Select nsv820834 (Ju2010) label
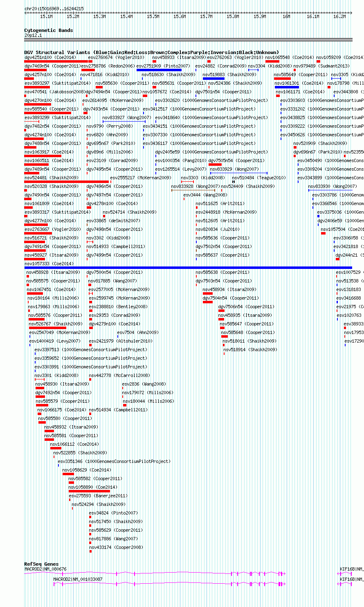 coord(218,230)
